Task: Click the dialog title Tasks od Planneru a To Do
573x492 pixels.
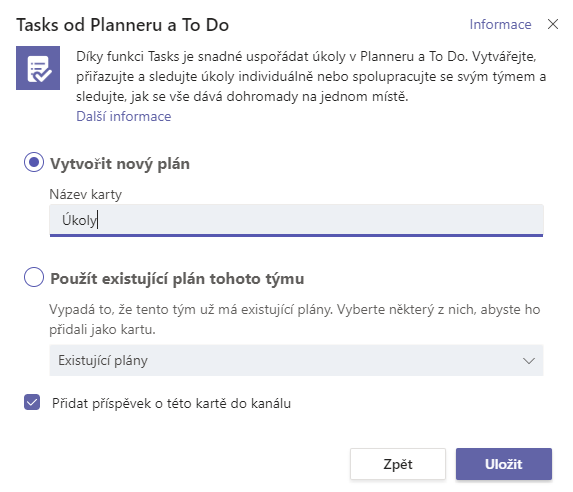Action: click(123, 25)
